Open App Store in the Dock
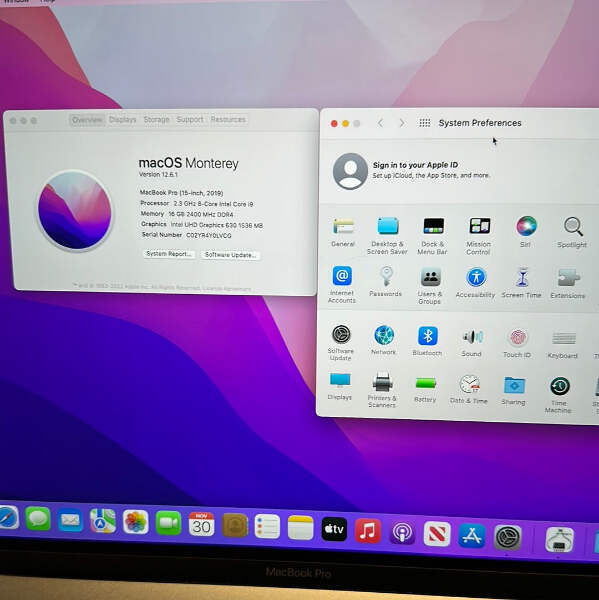Image resolution: width=599 pixels, height=600 pixels. coord(472,536)
